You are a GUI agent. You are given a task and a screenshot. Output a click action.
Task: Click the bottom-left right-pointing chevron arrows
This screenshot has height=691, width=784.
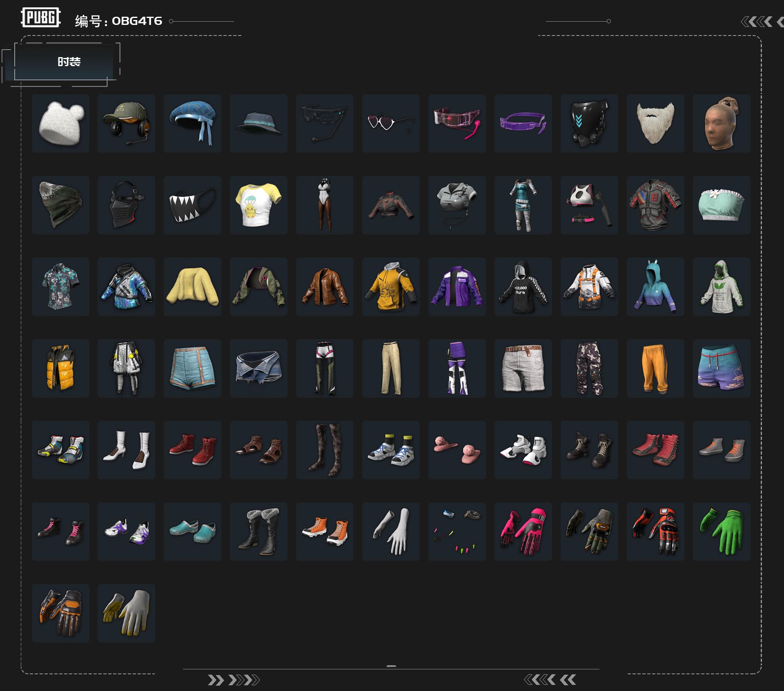click(x=233, y=680)
